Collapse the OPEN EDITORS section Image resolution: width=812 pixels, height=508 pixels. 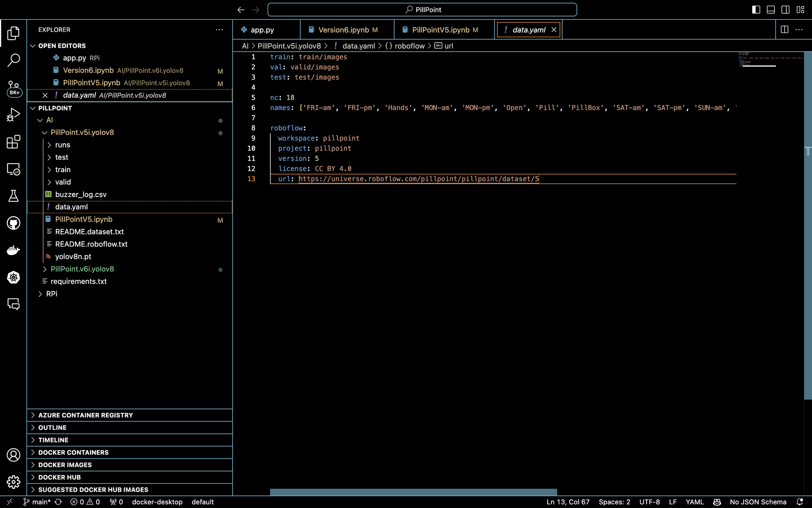(62, 46)
